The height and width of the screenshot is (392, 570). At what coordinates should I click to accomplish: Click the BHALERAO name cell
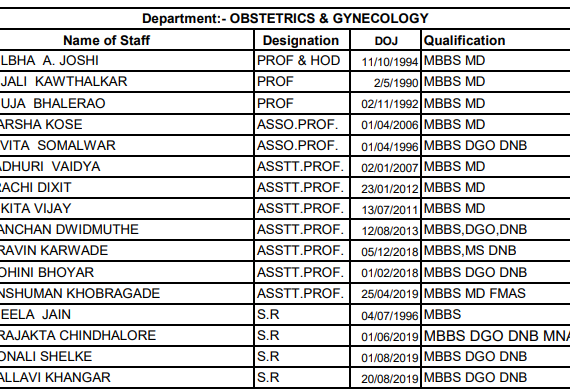[53, 104]
